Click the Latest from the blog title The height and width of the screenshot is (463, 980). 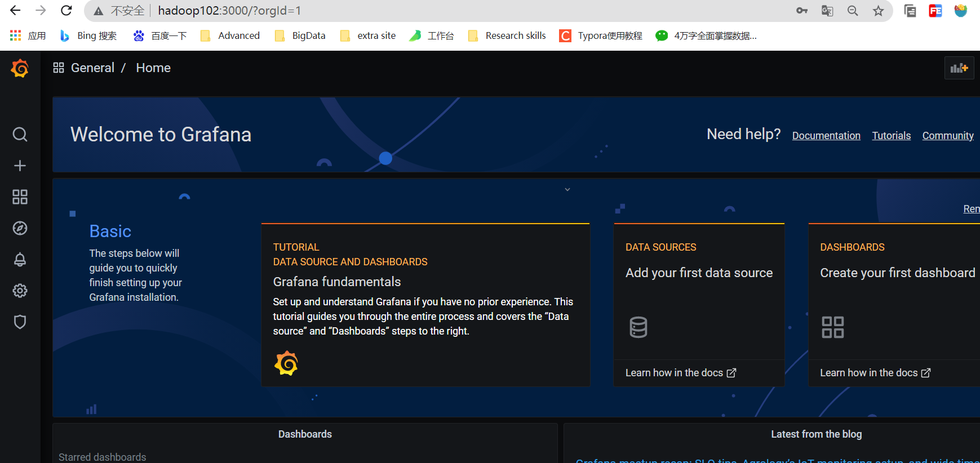(817, 434)
